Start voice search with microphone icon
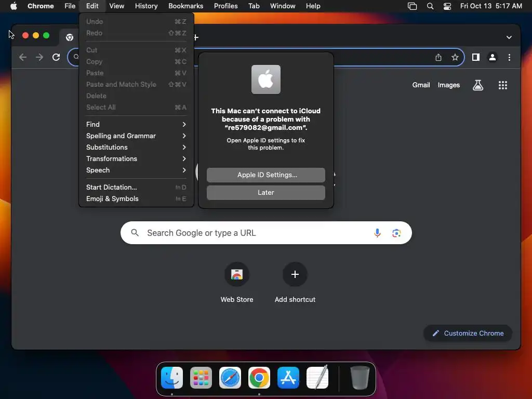This screenshot has height=399, width=532. tap(377, 233)
